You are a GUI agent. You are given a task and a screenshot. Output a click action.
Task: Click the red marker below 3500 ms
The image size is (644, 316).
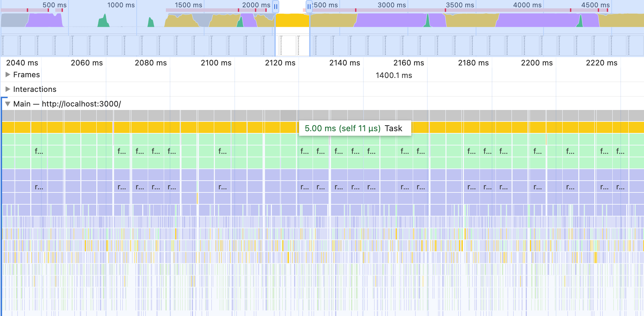point(445,10)
